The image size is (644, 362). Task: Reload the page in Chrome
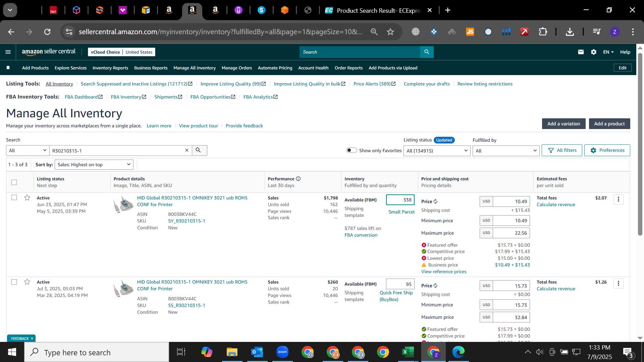[x=47, y=32]
